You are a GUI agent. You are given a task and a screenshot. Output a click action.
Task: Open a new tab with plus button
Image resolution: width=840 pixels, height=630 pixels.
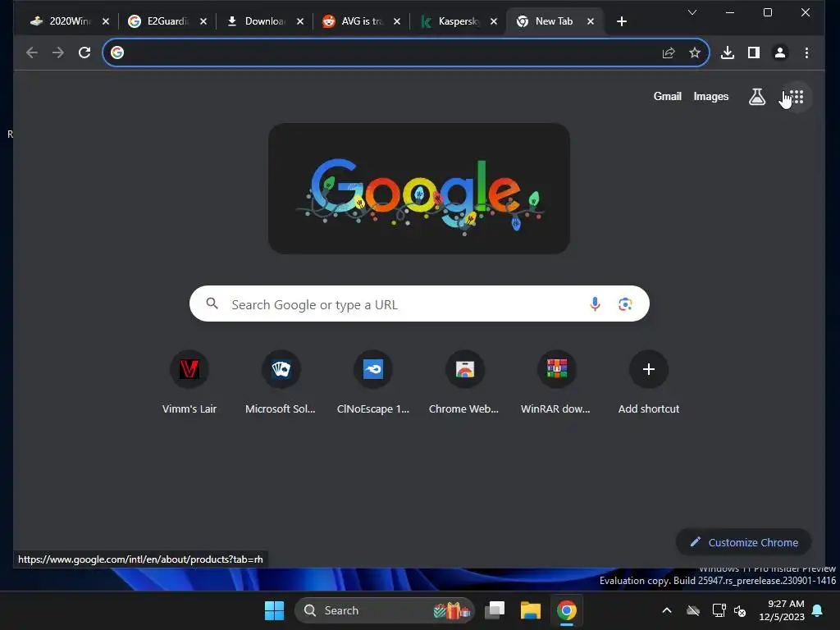[622, 21]
